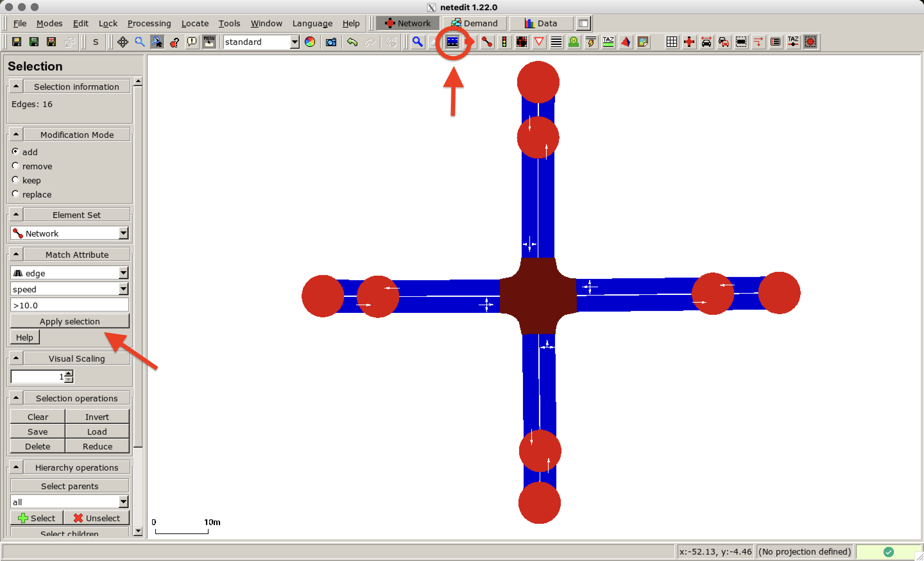Choose the 'replace' modification mode option
The height and width of the screenshot is (561, 924).
coord(15,194)
